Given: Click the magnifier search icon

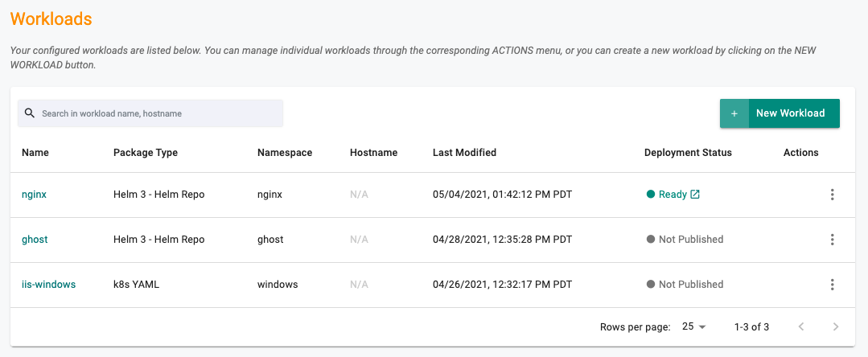Looking at the screenshot, I should (30, 113).
